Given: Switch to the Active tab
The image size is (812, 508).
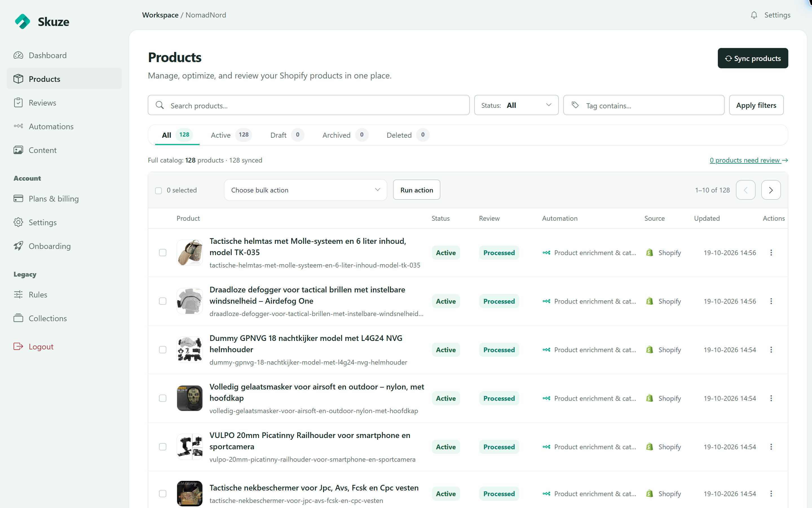Looking at the screenshot, I should [x=231, y=135].
